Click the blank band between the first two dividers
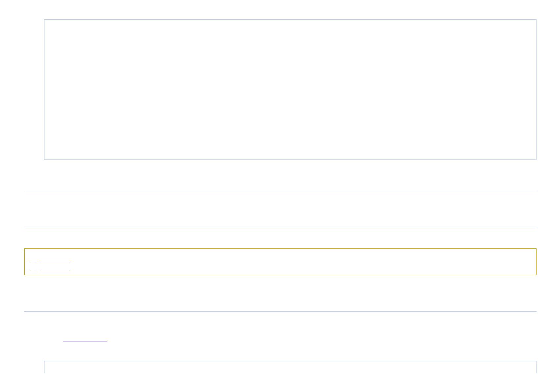Image resolution: width=555 pixels, height=392 pixels. pos(280,208)
